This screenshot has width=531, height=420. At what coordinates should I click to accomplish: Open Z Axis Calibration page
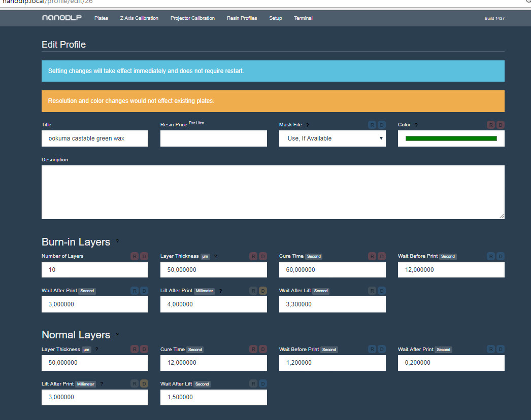[x=139, y=18]
